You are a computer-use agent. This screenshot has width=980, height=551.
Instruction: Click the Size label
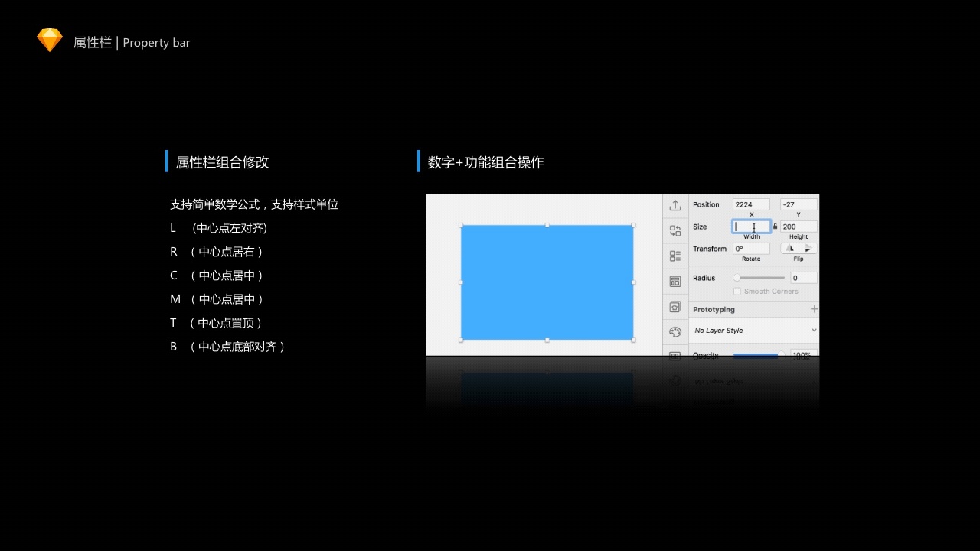[x=700, y=227]
